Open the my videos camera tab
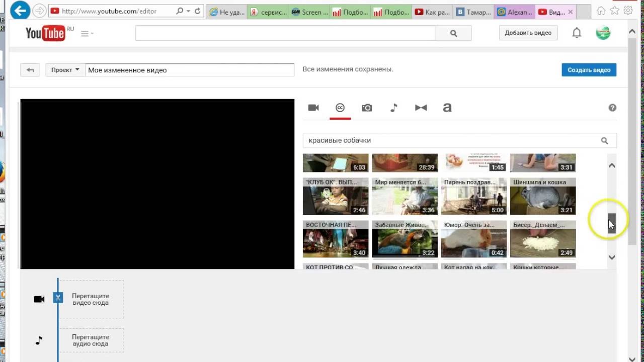This screenshot has width=644, height=362. click(313, 108)
